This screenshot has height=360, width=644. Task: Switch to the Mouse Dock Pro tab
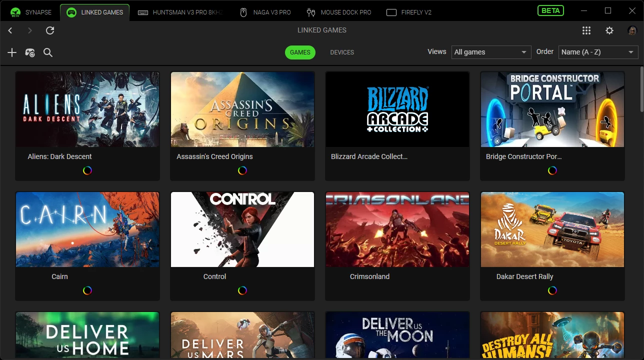coord(339,12)
